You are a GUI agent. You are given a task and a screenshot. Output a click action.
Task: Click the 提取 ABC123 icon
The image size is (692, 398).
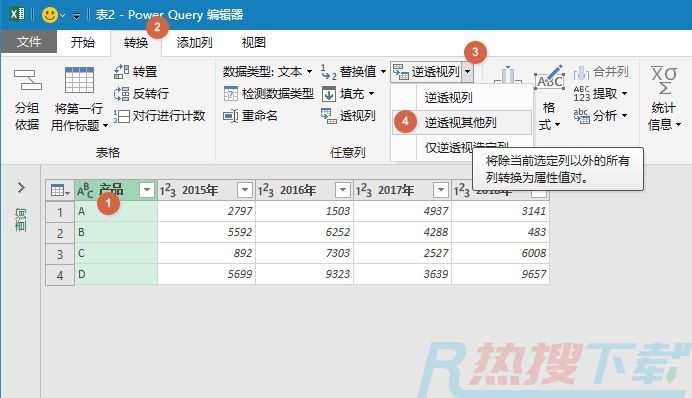582,94
